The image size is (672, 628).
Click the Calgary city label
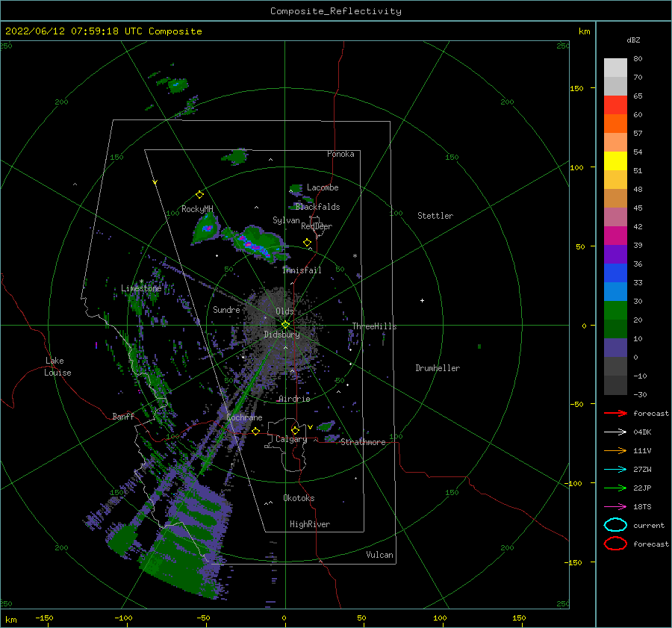click(x=291, y=439)
